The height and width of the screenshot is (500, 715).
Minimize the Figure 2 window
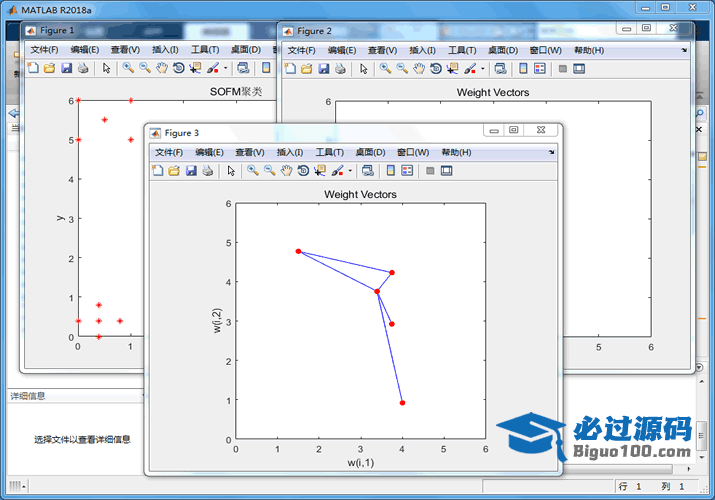(627, 28)
